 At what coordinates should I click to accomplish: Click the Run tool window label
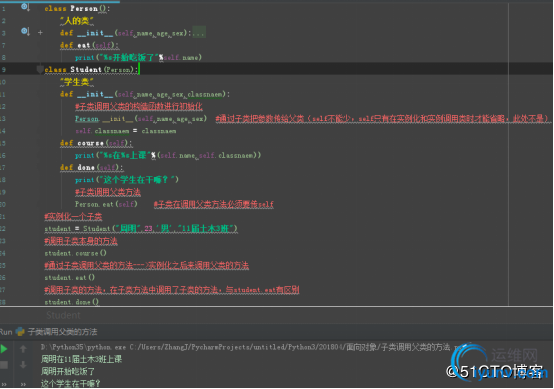6,332
